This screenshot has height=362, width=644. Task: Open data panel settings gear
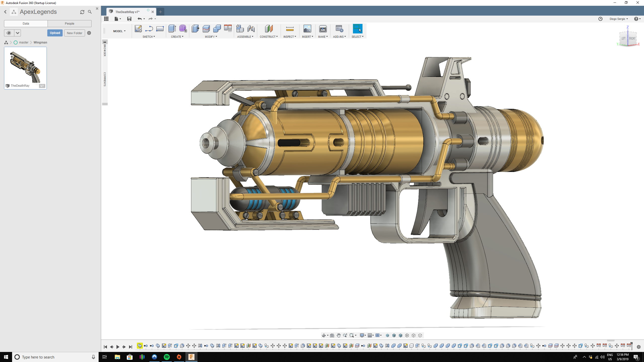tap(89, 33)
